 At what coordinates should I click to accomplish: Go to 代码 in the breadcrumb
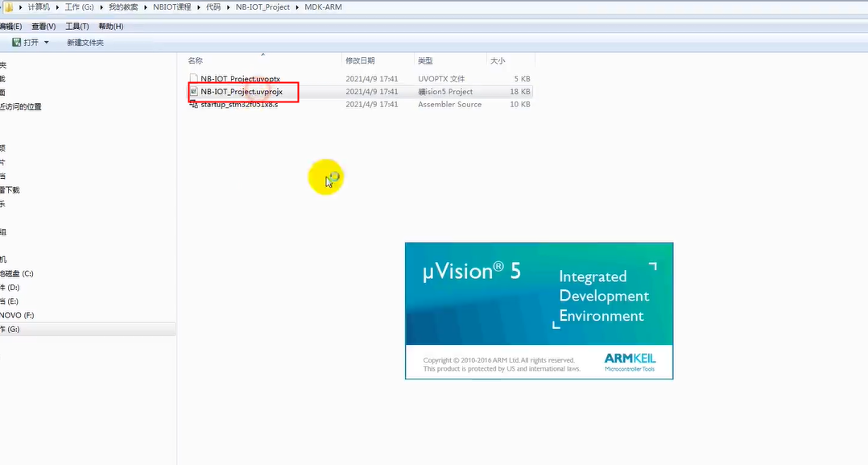213,7
